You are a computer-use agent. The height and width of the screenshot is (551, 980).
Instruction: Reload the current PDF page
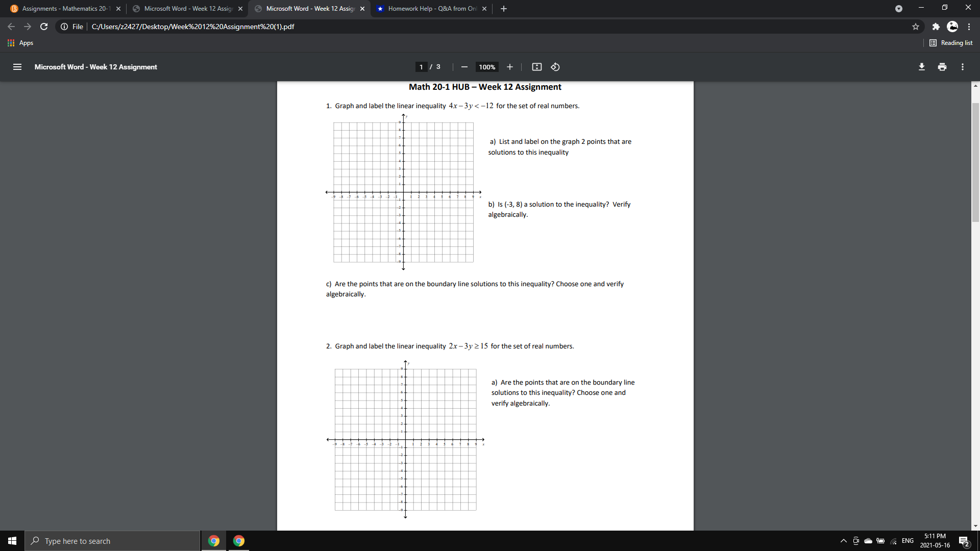[x=44, y=27]
